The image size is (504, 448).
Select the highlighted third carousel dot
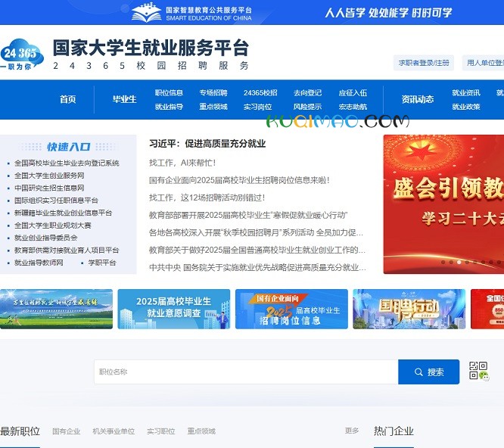tap(459, 263)
